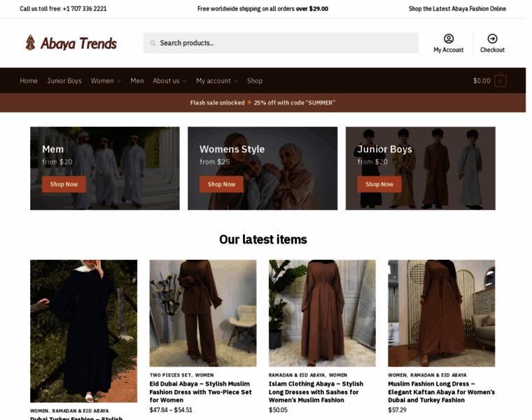
Task: Open Islam Clothing Abaya product image
Action: pyautogui.click(x=322, y=313)
